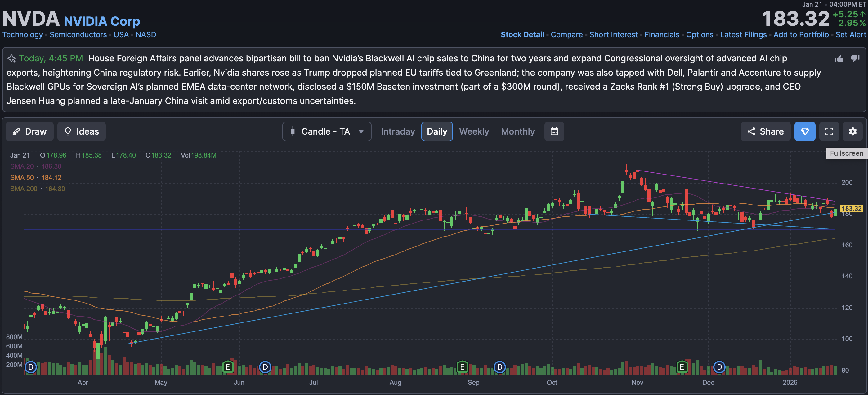Click the thumbs up icon on news
This screenshot has width=868, height=395.
839,59
